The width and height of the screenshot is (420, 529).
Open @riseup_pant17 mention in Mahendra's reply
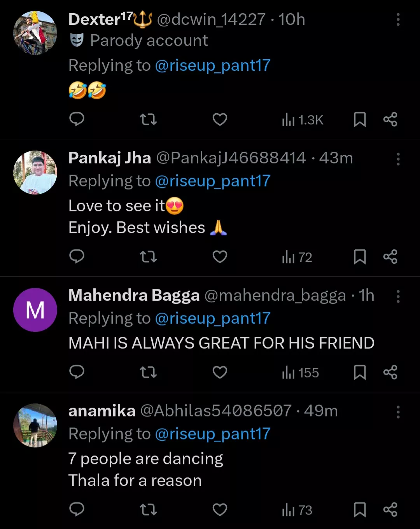(212, 318)
